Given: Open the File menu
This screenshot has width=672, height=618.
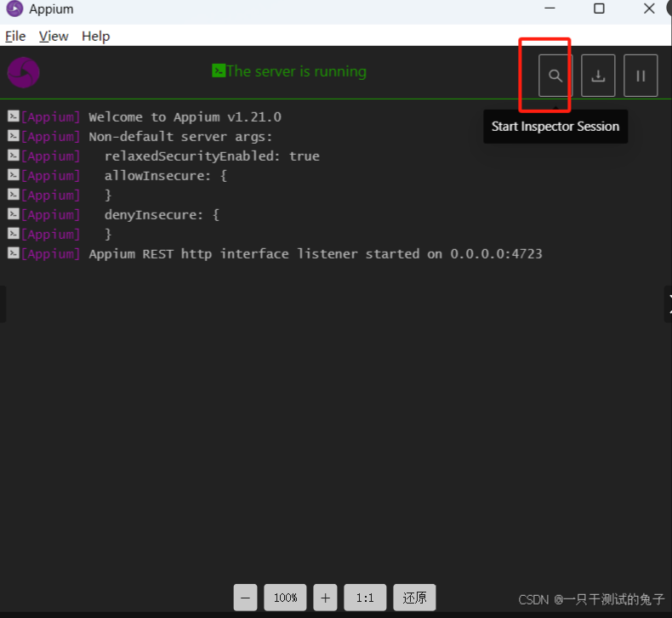Looking at the screenshot, I should click(15, 37).
